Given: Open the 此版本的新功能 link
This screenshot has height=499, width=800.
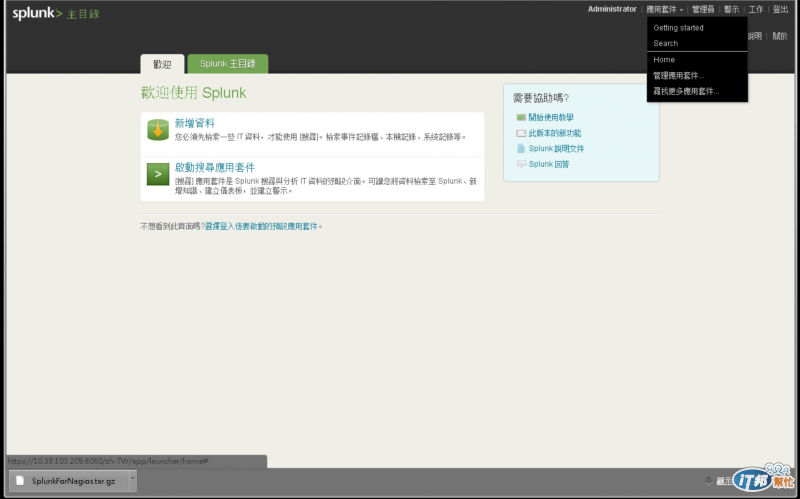Looking at the screenshot, I should click(555, 133).
